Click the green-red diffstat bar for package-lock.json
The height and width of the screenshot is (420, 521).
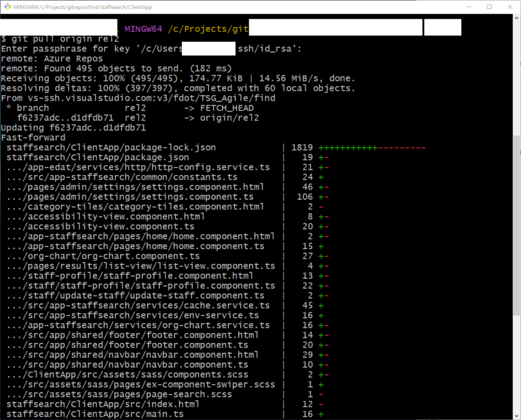372,148
